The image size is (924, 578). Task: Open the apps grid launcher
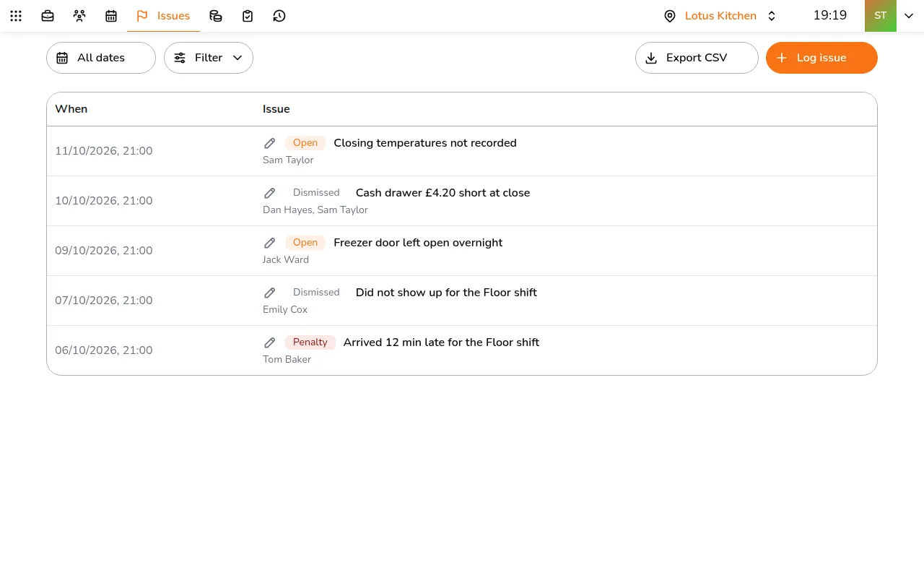pos(16,16)
